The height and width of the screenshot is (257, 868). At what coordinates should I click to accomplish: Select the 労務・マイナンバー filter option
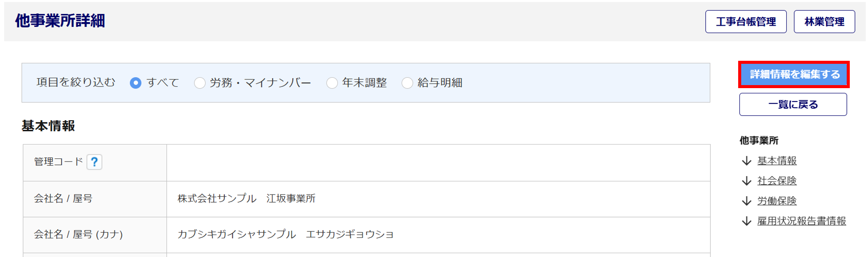(200, 83)
